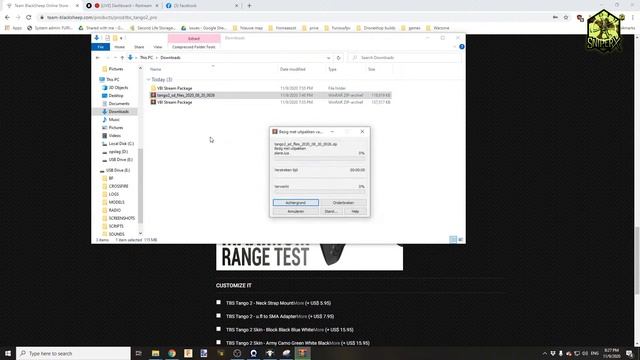Open the View ribbon tab
This screenshot has height=360, width=640.
pyautogui.click(x=158, y=47)
